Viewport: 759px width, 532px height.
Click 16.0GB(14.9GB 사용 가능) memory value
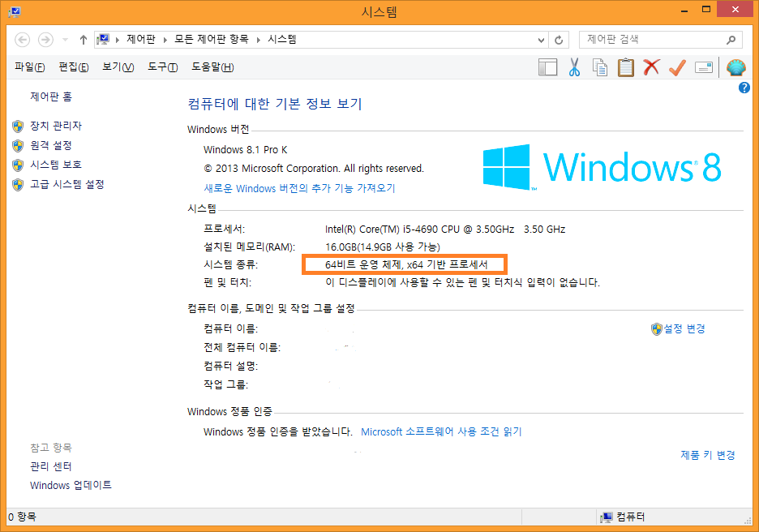coord(383,247)
